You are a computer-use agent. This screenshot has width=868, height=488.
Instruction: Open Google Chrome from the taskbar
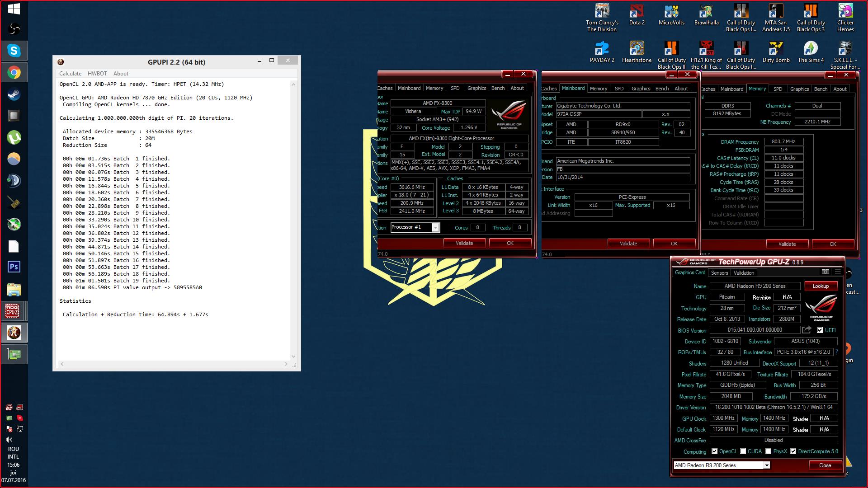[14, 72]
